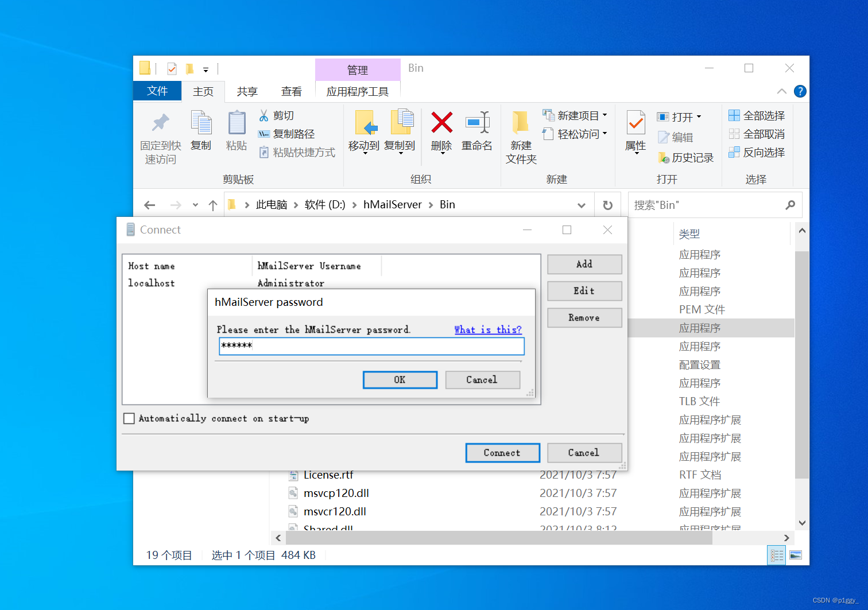Click the horizontal scrollbar thumb in Explorer
This screenshot has width=868, height=610.
click(498, 538)
